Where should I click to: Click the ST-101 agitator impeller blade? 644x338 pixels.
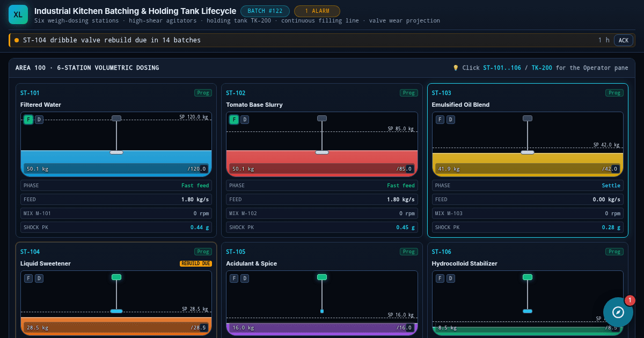coord(116,152)
